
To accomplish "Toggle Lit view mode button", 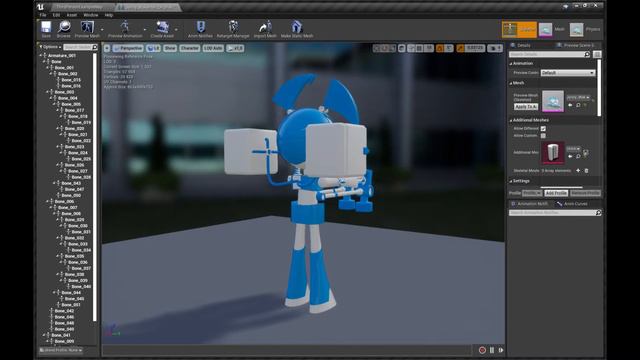I will coord(153,48).
